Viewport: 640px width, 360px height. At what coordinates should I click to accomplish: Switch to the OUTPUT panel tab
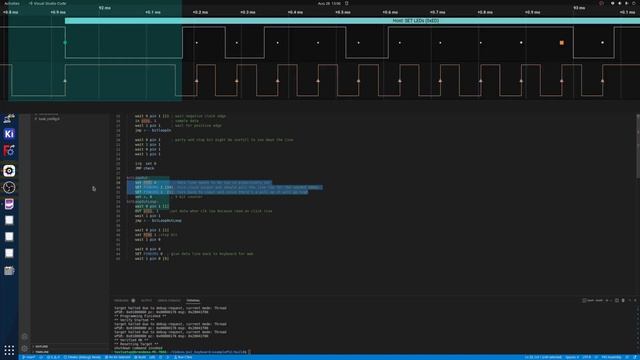coord(146,300)
